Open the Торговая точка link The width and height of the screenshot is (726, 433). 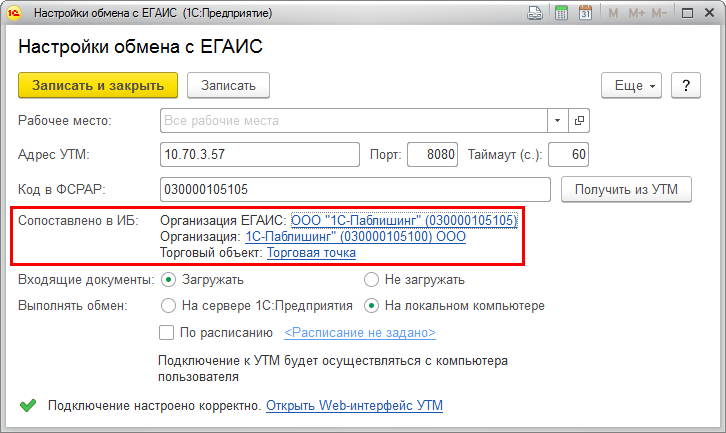(311, 253)
